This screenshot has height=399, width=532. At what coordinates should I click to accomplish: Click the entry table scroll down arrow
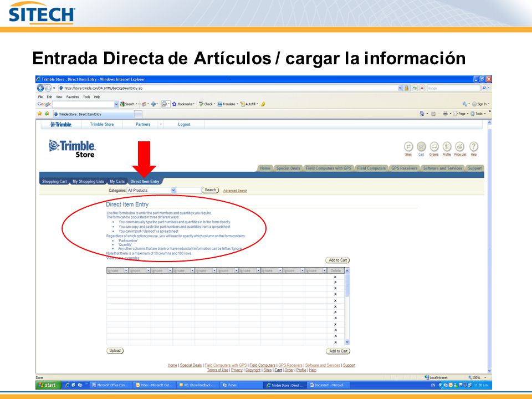tap(347, 342)
